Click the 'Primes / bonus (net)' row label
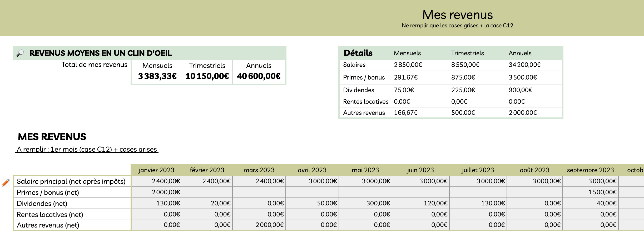644x247 pixels. 48,192
